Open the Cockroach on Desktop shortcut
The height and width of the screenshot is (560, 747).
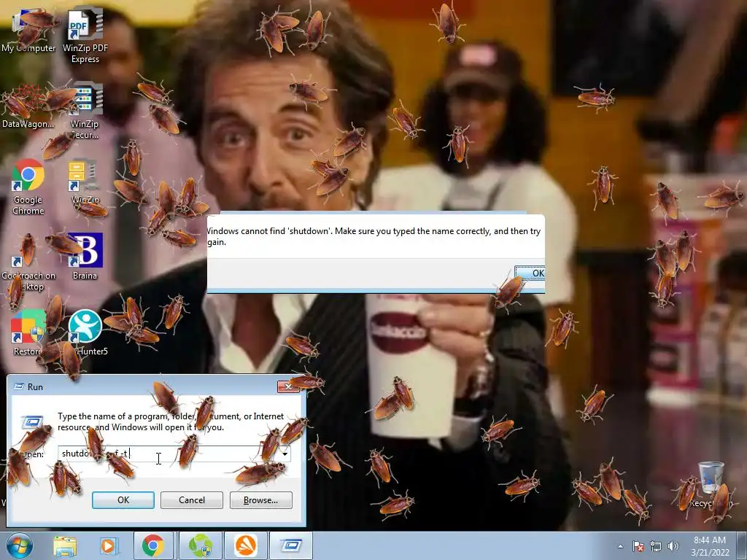pos(28,262)
